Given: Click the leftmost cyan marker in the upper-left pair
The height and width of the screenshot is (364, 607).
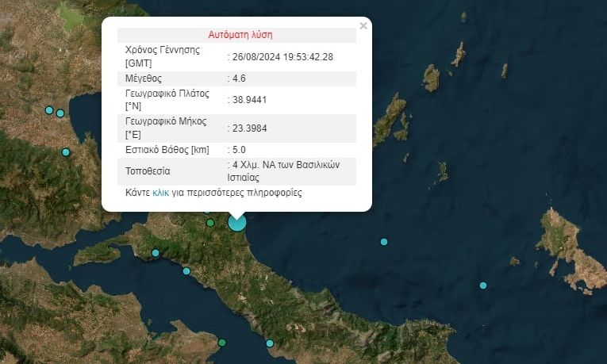Looking at the screenshot, I should [x=49, y=110].
